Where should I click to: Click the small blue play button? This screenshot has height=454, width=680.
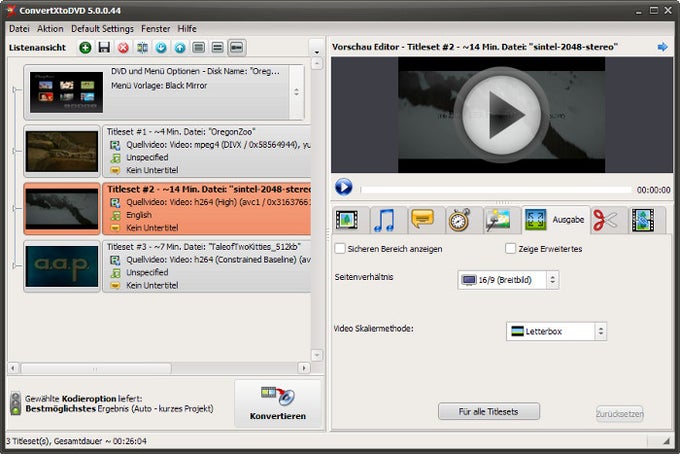(344, 187)
